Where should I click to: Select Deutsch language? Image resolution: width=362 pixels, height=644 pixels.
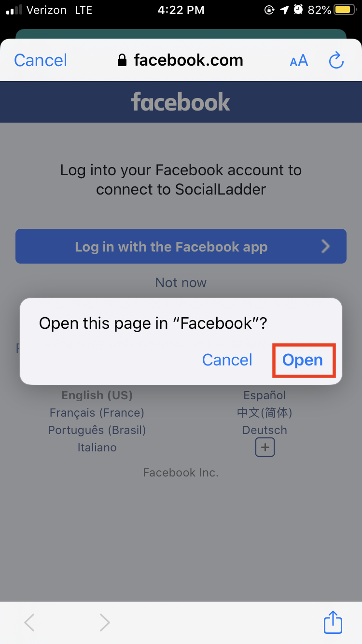265,430
